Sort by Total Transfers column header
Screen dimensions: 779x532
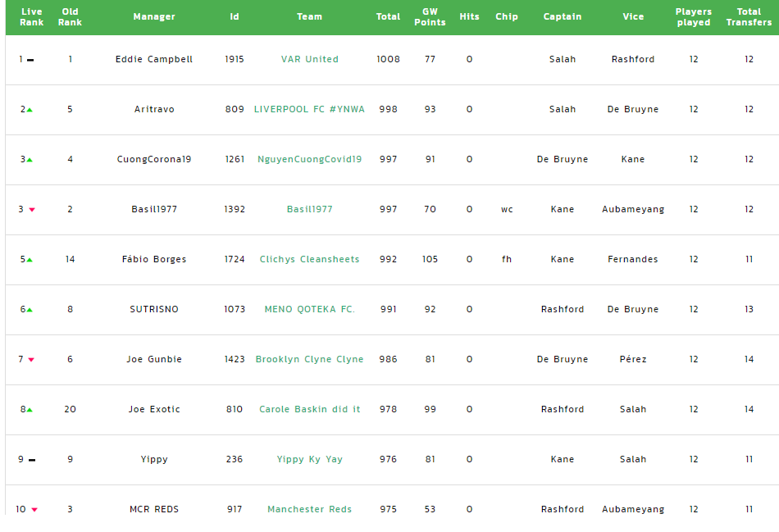tap(749, 17)
